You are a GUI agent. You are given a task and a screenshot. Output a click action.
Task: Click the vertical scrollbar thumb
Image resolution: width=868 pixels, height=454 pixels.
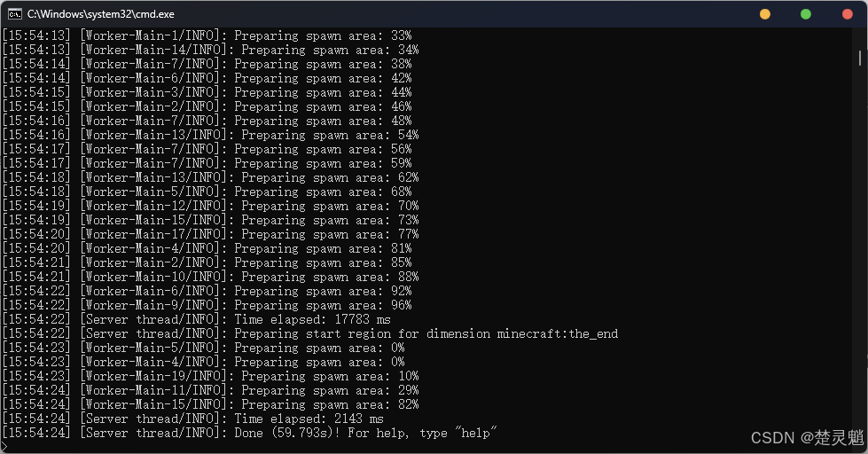pos(860,58)
